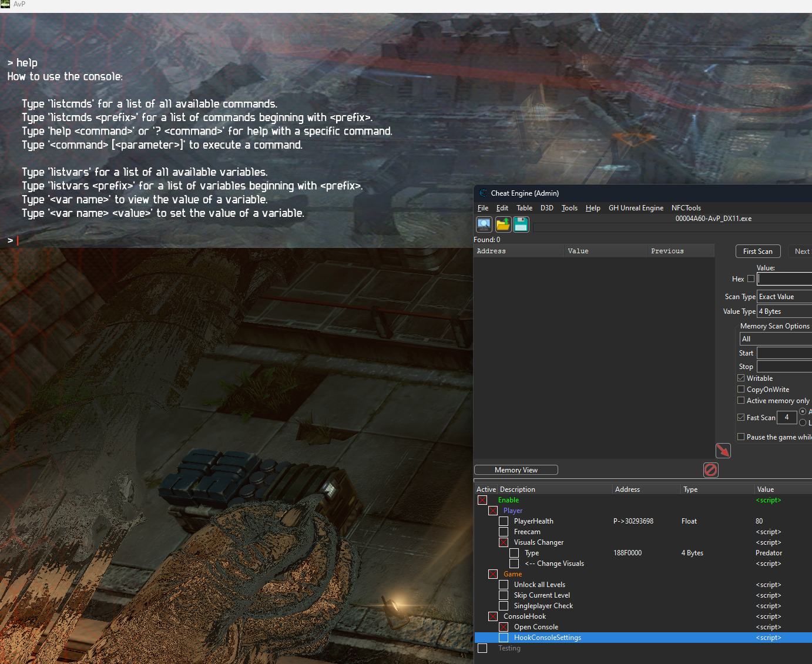Click the open file folder icon
This screenshot has width=812, height=664.
503,224
